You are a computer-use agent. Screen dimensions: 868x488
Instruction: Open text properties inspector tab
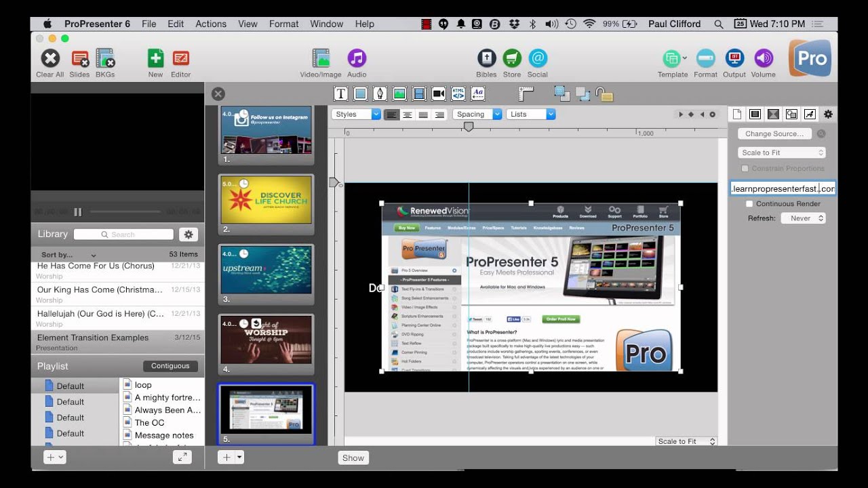810,114
